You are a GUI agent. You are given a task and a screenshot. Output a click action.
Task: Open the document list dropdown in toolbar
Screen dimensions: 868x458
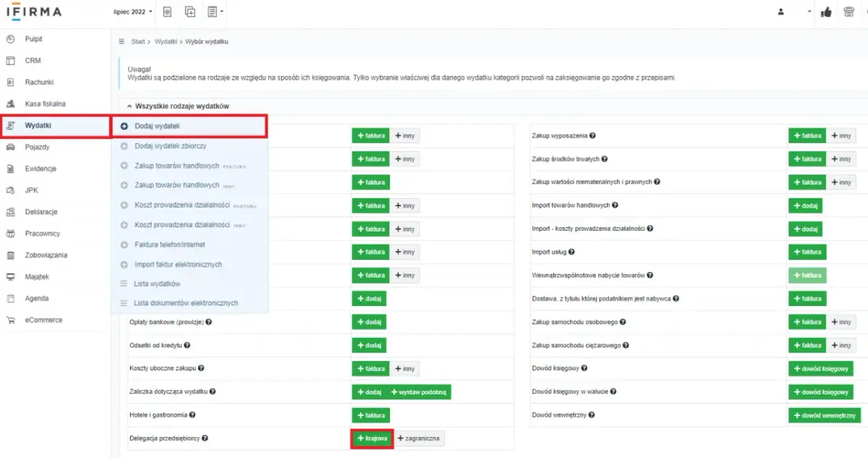(x=215, y=12)
